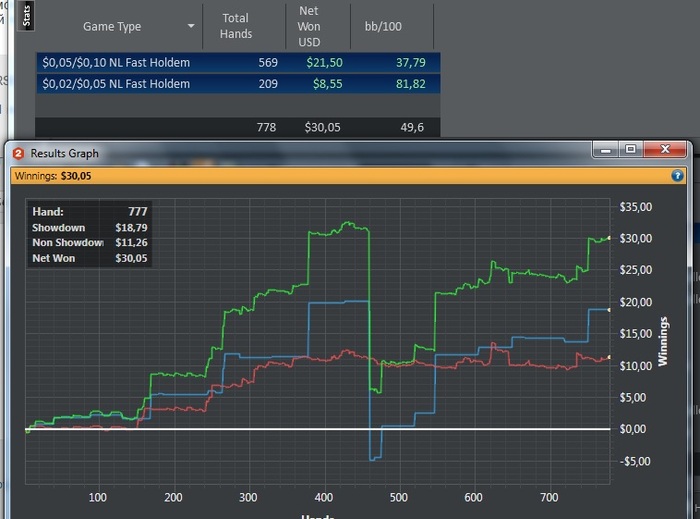
Task: Click the Results Graph window app icon
Action: tap(18, 153)
